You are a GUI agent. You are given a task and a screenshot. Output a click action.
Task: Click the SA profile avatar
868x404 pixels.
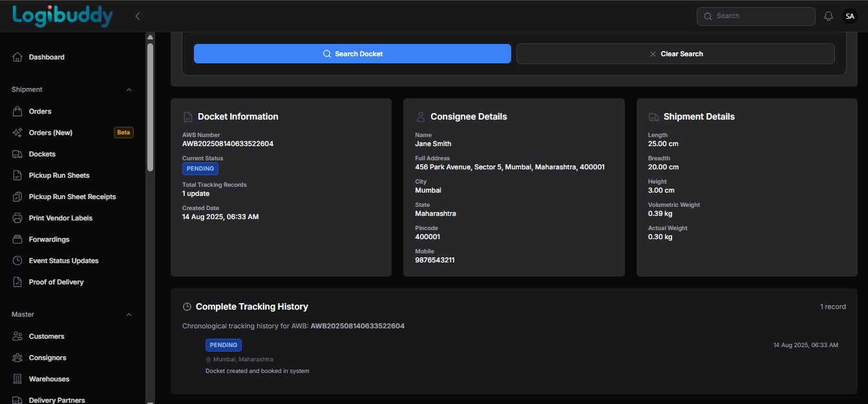[x=849, y=16]
